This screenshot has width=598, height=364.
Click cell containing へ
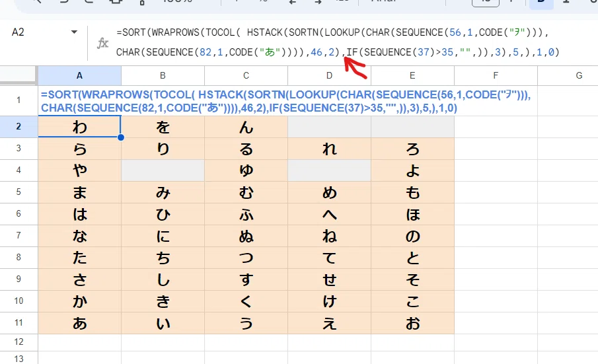coord(329,213)
